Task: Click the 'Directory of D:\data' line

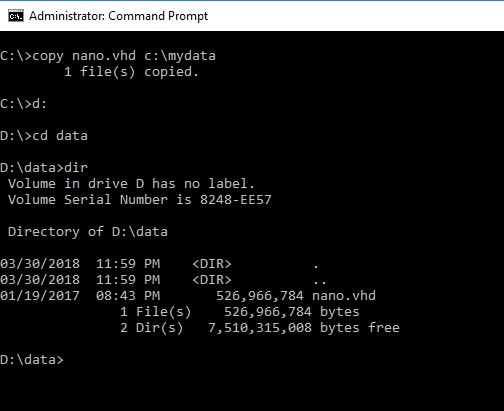Action: click(88, 232)
